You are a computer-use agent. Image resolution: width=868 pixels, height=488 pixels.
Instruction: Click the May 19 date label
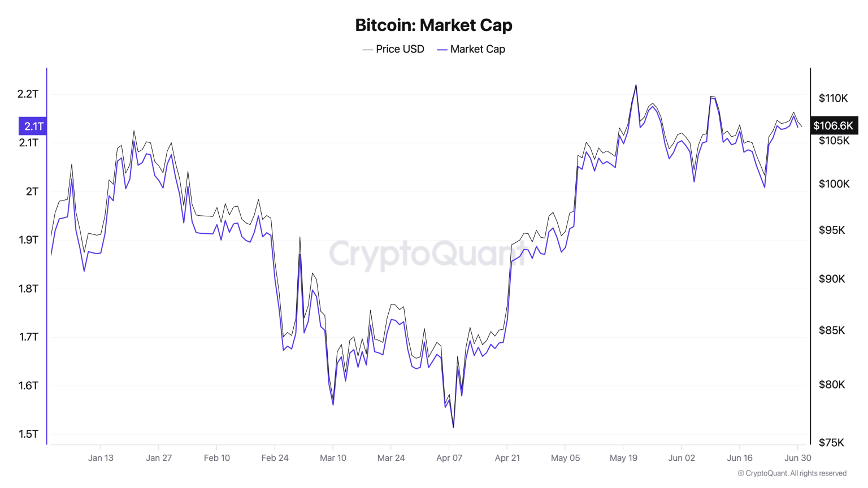pyautogui.click(x=623, y=457)
